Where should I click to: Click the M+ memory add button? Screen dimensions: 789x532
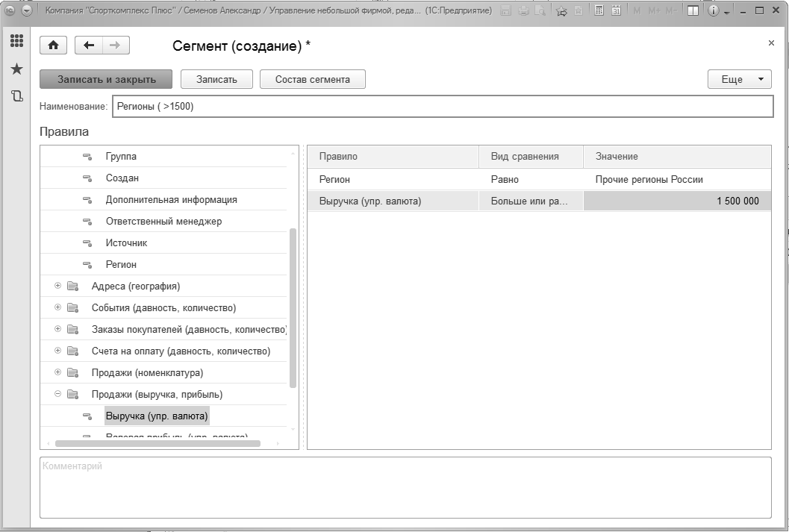pos(654,10)
